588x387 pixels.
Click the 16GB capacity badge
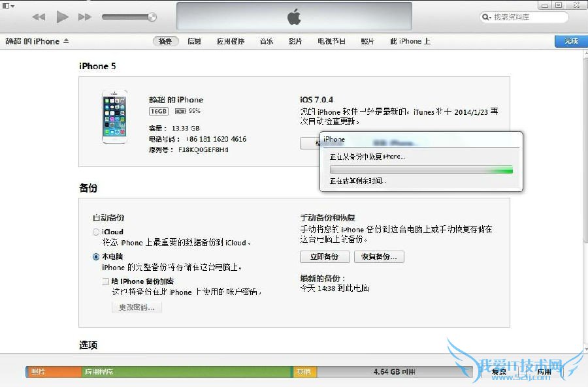tap(159, 111)
